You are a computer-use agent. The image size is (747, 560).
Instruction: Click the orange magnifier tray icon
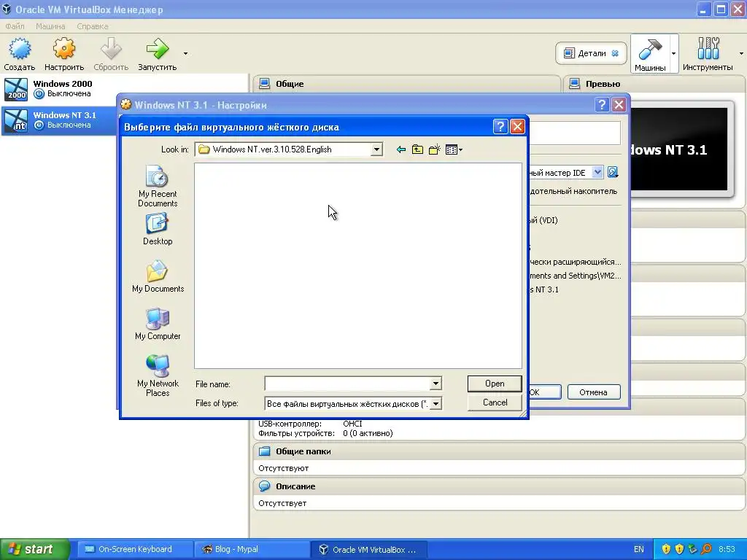click(x=706, y=550)
